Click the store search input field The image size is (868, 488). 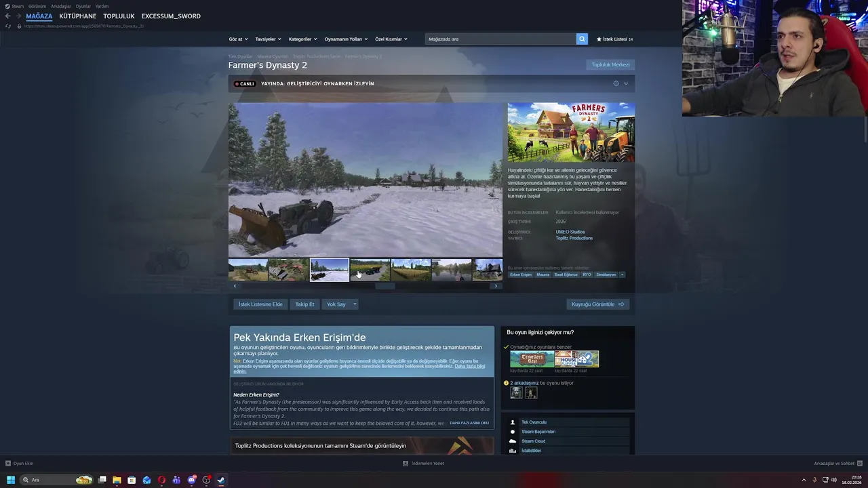click(x=500, y=39)
